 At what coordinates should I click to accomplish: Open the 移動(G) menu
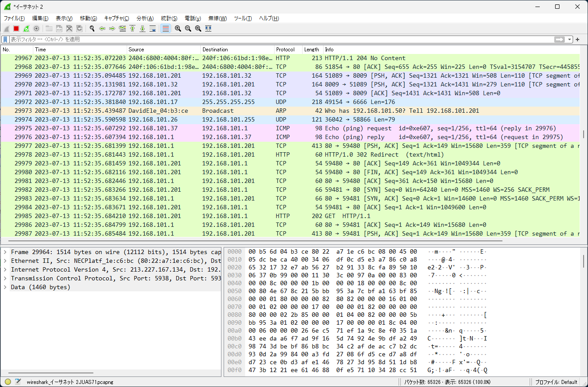pos(88,18)
